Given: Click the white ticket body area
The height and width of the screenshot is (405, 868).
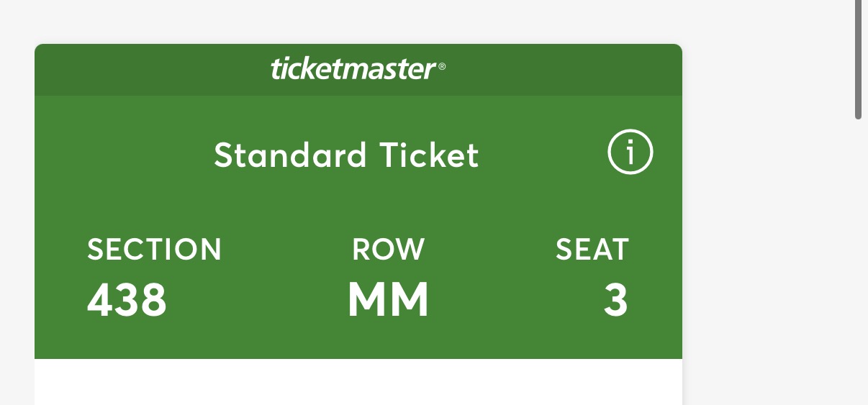Looking at the screenshot, I should [358, 382].
